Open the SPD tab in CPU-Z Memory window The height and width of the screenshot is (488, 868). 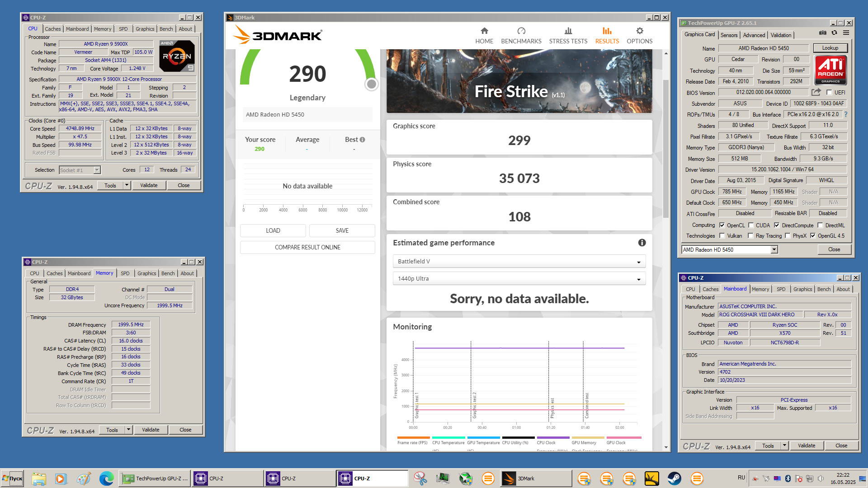[x=125, y=273]
